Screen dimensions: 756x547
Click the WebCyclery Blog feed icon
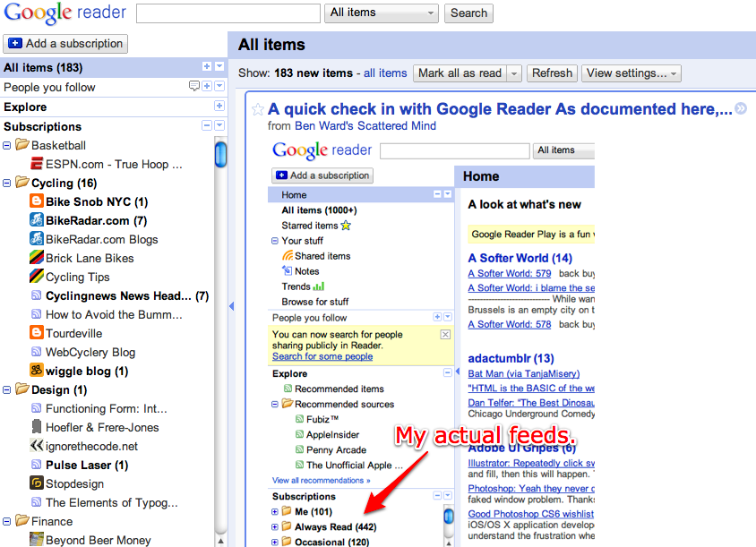36,351
